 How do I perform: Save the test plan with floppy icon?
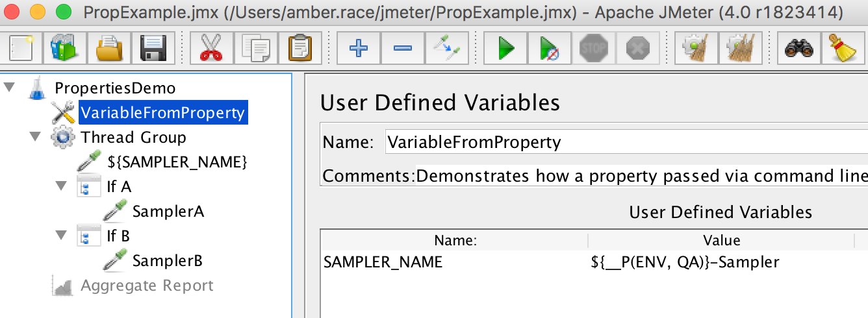pyautogui.click(x=153, y=49)
